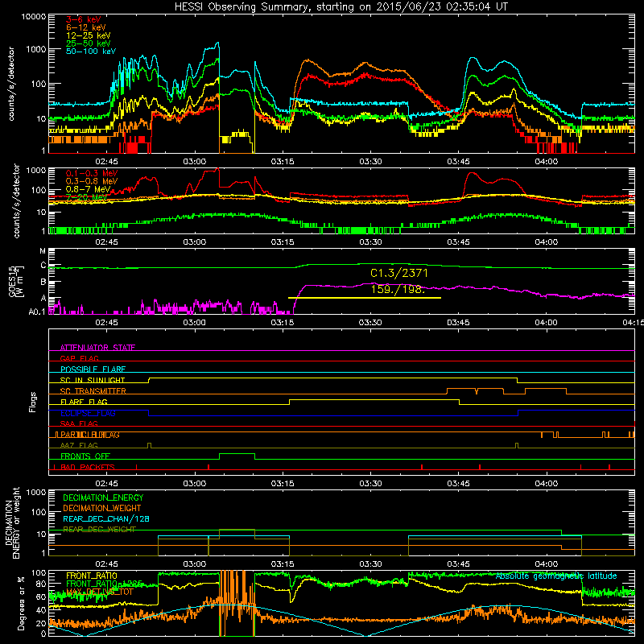This screenshot has height=644, width=644.
Task: Click the yellow FRONT_RATIO legend label
Action: [92, 576]
